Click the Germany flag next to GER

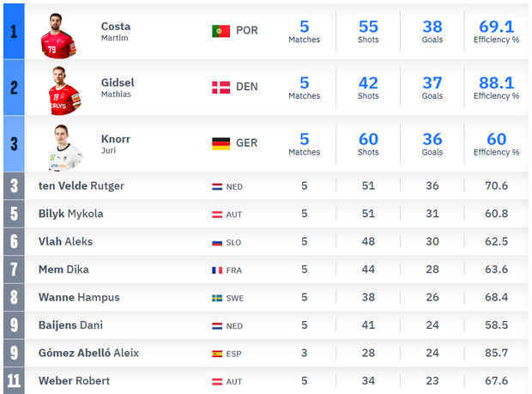point(221,143)
